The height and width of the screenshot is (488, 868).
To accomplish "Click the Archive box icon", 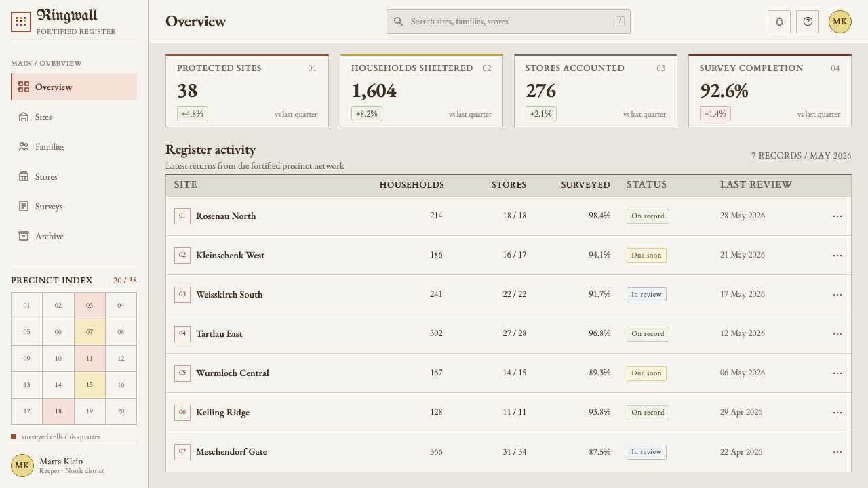I will point(24,237).
